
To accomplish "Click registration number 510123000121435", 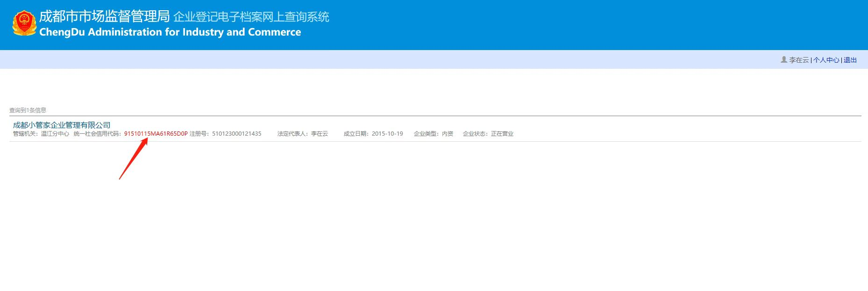I will [236, 134].
